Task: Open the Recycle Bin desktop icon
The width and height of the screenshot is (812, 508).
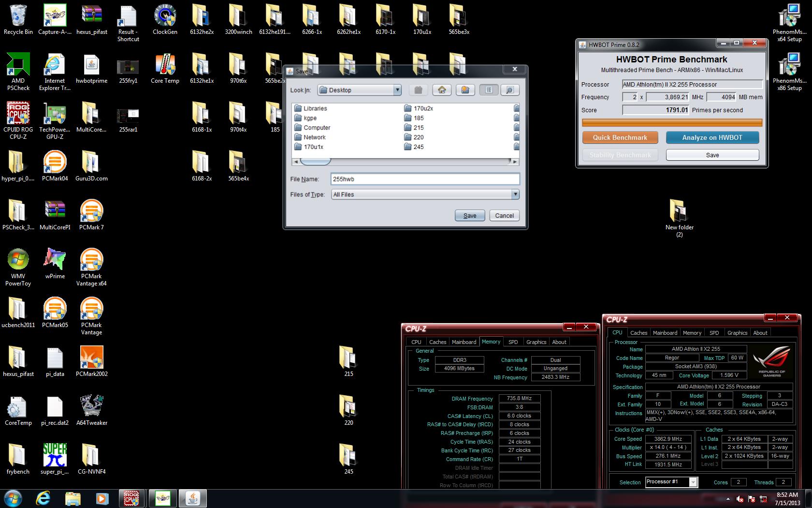Action: pos(18,20)
